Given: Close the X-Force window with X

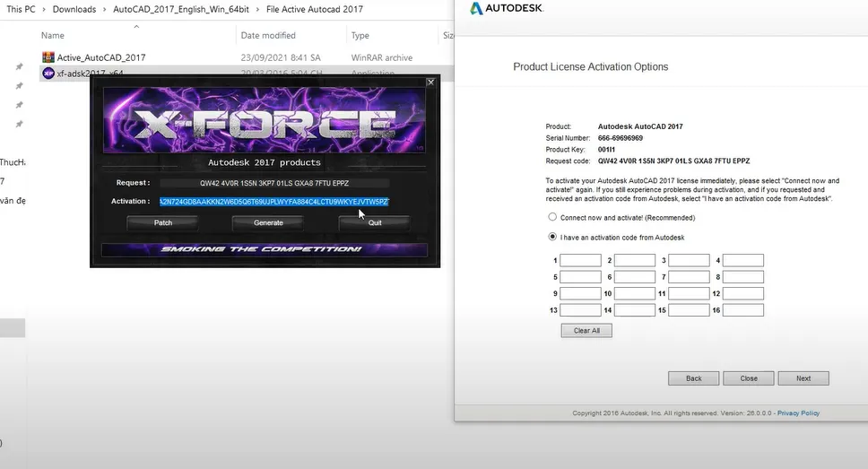Looking at the screenshot, I should click(x=430, y=82).
